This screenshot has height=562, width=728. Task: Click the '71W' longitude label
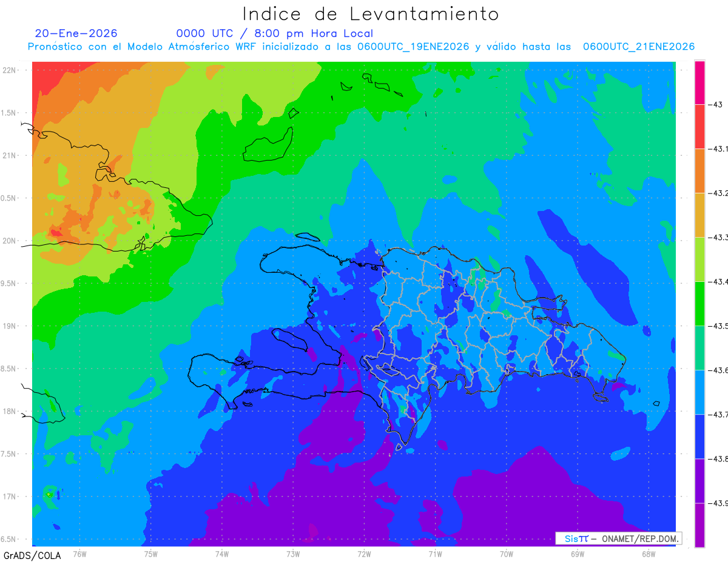point(435,554)
